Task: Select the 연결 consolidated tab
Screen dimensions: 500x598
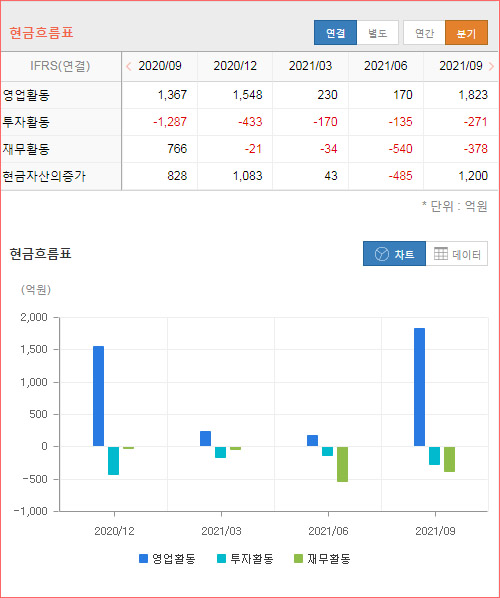Action: [335, 33]
